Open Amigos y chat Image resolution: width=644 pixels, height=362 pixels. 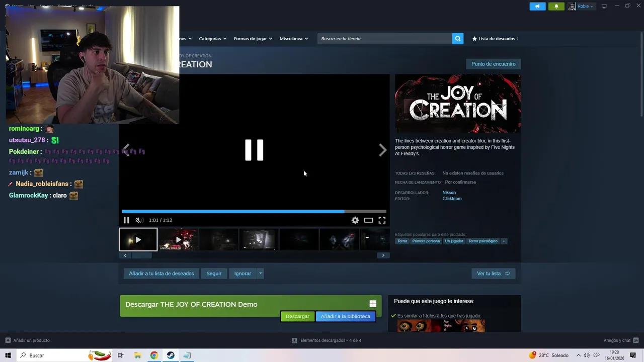tap(621, 340)
